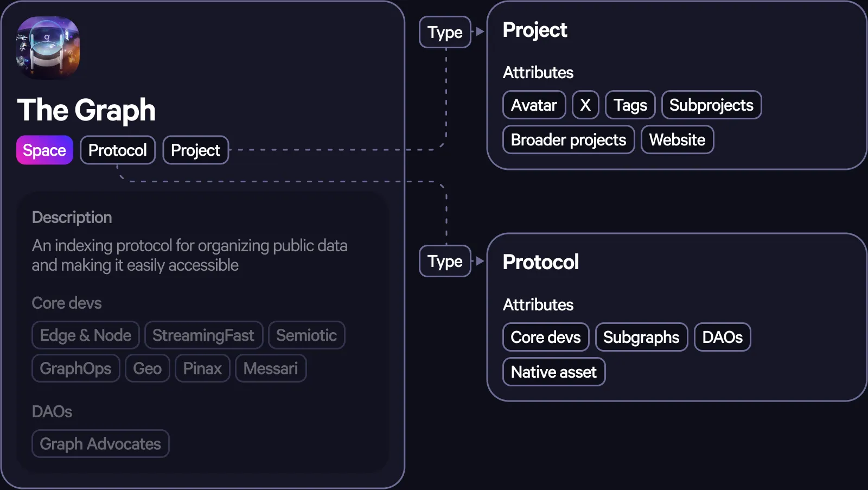Viewport: 868px width, 490px height.
Task: Click the Attributes label in Protocol card
Action: [x=538, y=304]
